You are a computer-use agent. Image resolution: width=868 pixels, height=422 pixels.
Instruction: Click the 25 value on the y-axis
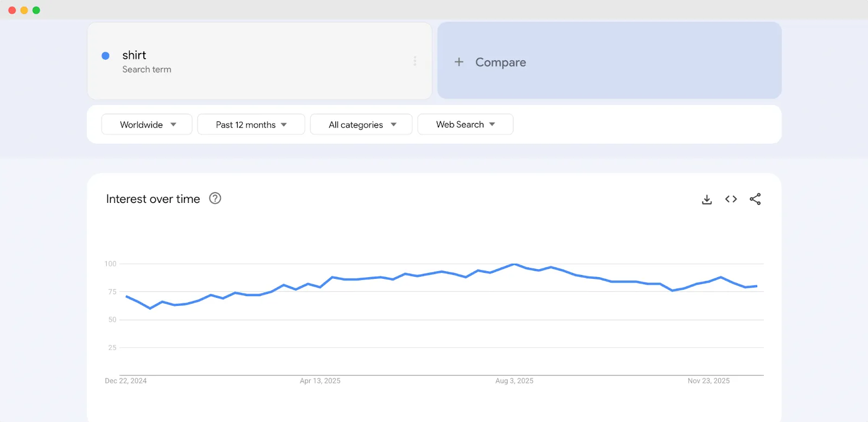[112, 347]
